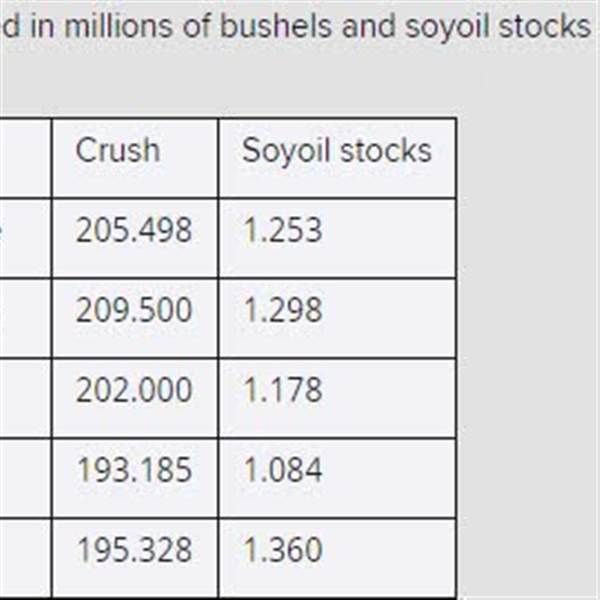
Task: Click the soyoil stocks value 1.178
Action: tap(283, 390)
